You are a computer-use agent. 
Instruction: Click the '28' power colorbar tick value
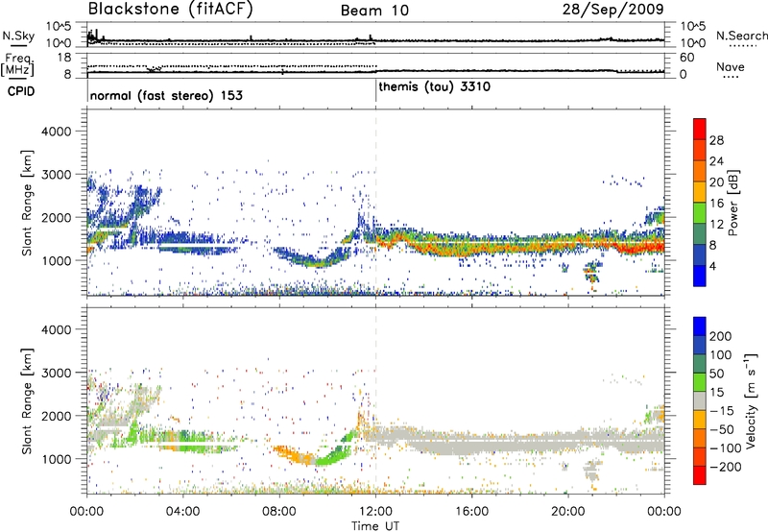pos(716,140)
